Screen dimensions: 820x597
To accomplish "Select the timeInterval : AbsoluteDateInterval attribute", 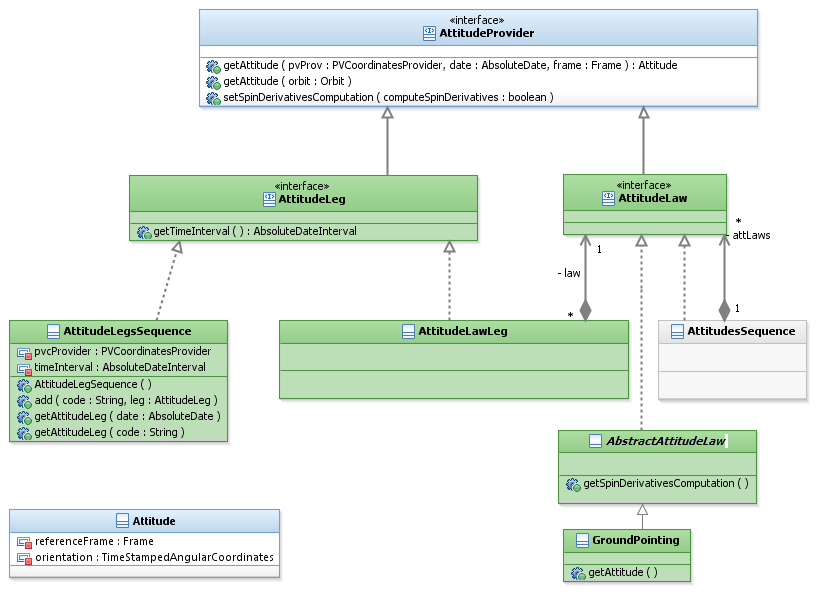I will [120, 367].
